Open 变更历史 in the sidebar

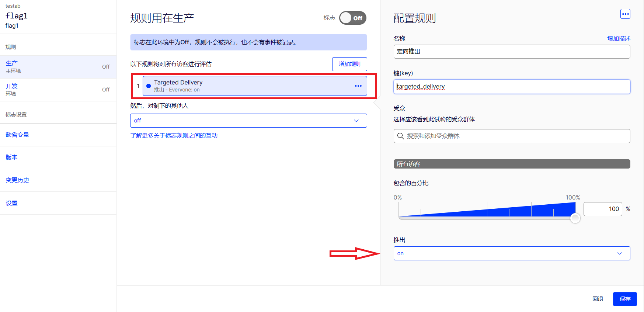[x=17, y=180]
